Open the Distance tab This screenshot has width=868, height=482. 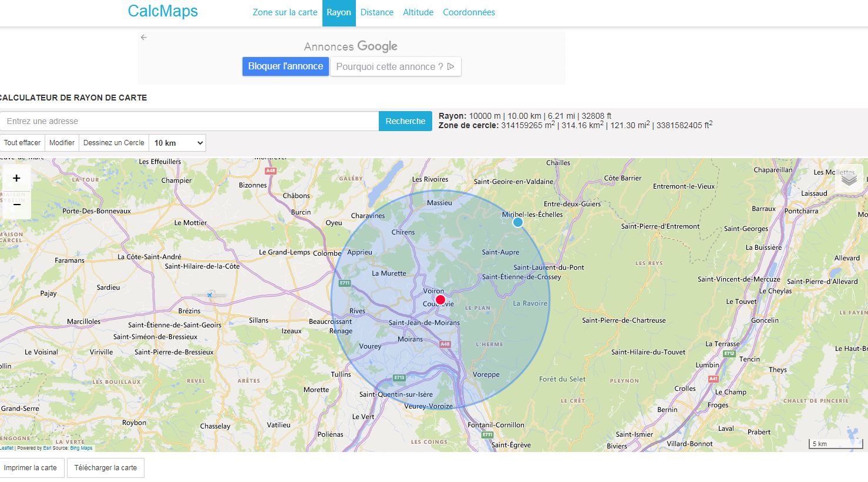tap(376, 12)
